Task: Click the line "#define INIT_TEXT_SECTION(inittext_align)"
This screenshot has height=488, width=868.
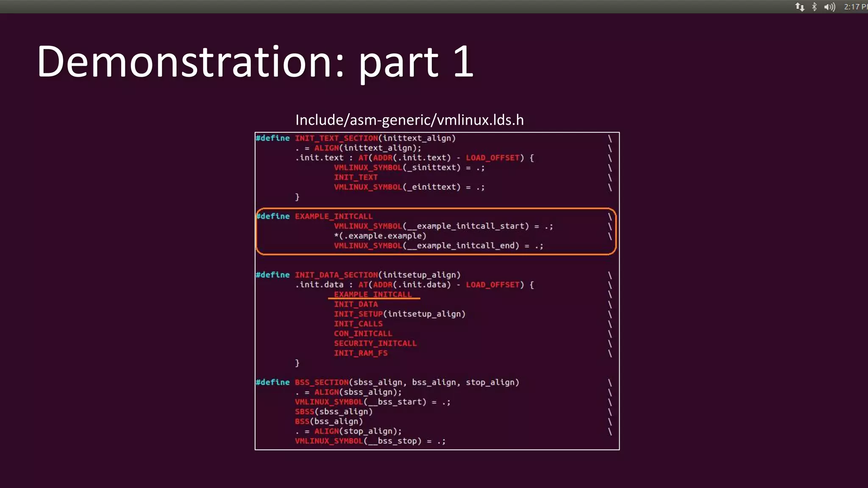Action: click(x=356, y=138)
